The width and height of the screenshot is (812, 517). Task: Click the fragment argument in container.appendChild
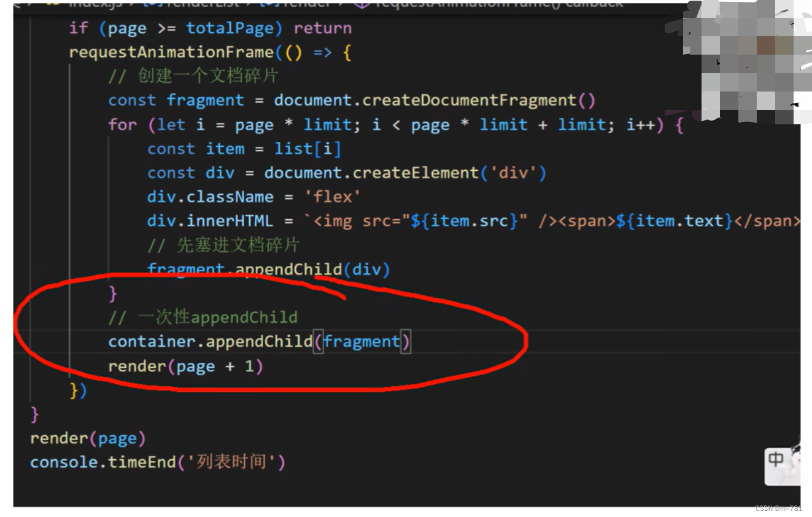click(x=362, y=341)
